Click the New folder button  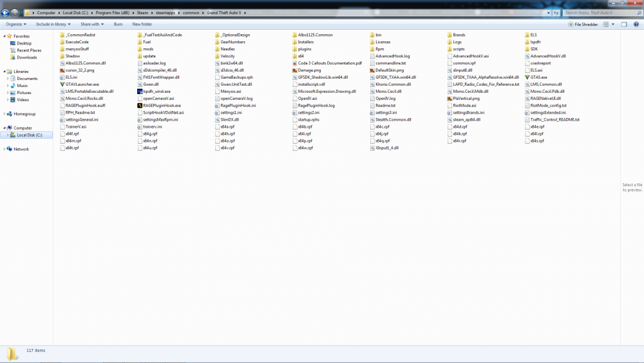(x=142, y=25)
